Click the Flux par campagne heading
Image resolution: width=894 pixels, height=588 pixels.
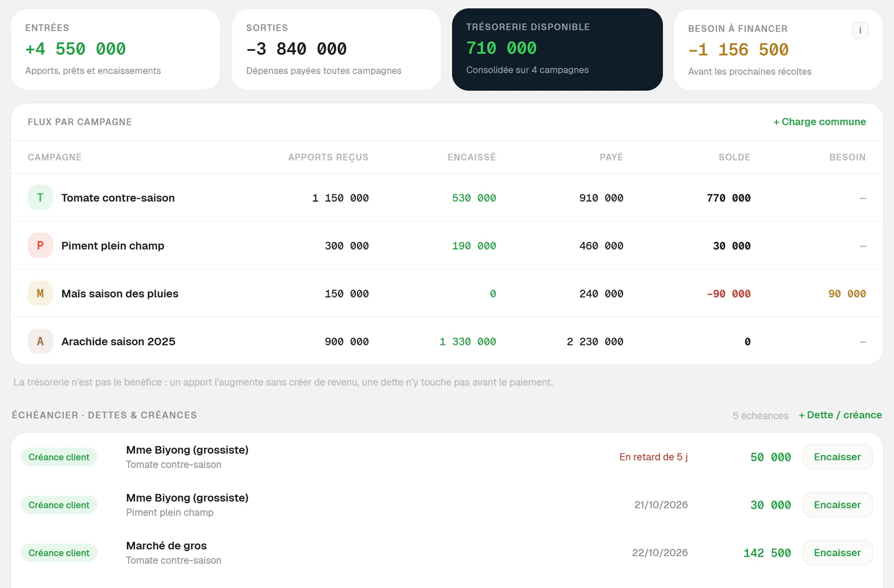tap(79, 122)
